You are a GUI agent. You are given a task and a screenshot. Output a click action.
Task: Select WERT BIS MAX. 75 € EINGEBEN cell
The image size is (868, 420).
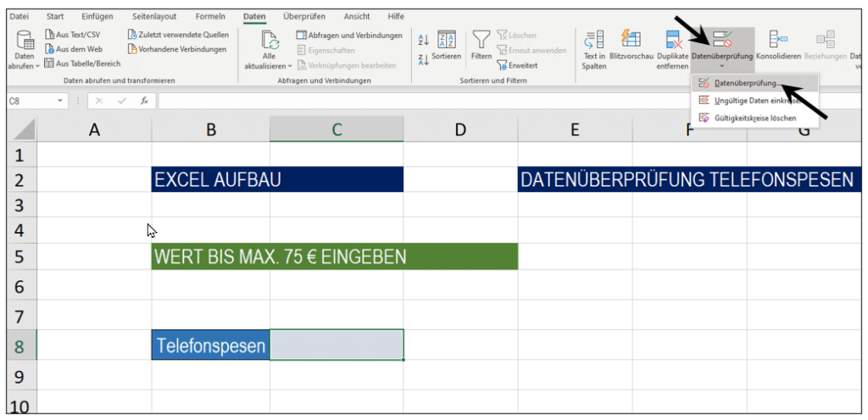coord(334,257)
